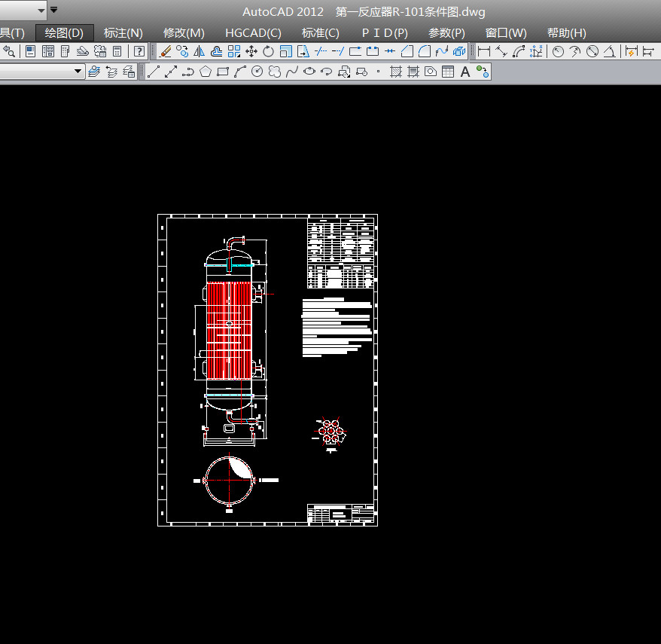Select the Multiline Text A tool
661x644 pixels.
465,72
